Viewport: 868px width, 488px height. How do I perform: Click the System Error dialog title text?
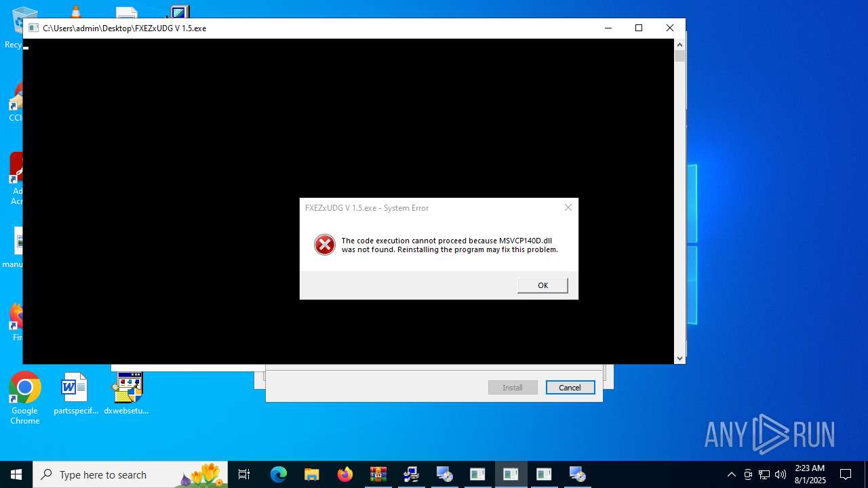[x=367, y=208]
